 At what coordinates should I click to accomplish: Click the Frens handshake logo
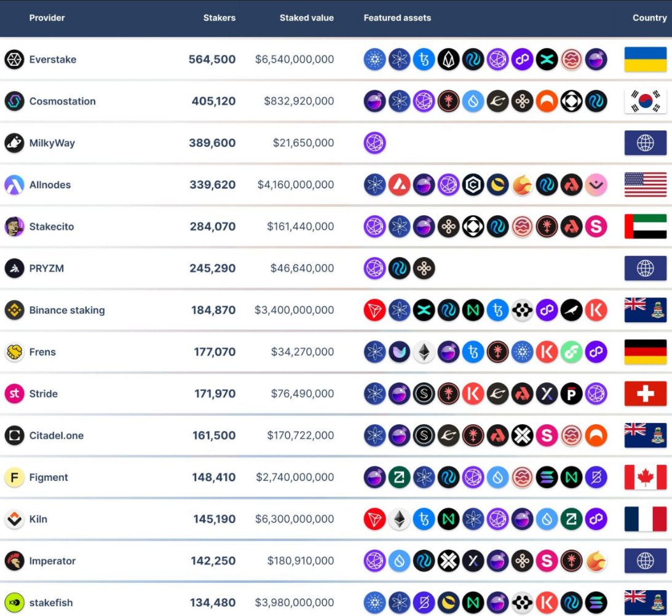[14, 352]
